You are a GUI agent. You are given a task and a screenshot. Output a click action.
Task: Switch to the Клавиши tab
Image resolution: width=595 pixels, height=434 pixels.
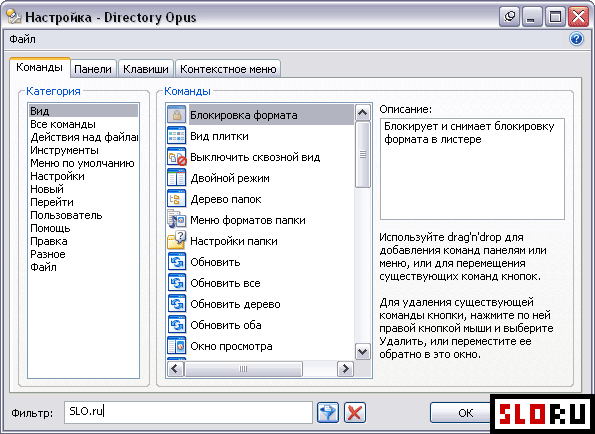146,69
